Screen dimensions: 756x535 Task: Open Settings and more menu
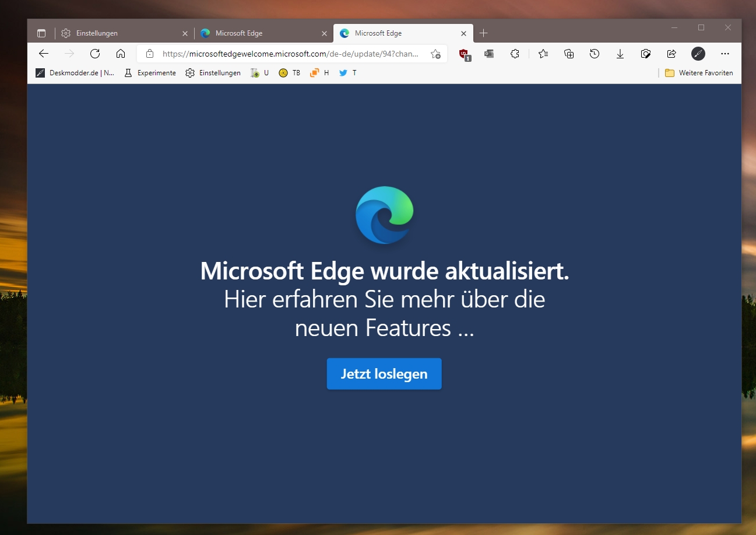pyautogui.click(x=725, y=54)
